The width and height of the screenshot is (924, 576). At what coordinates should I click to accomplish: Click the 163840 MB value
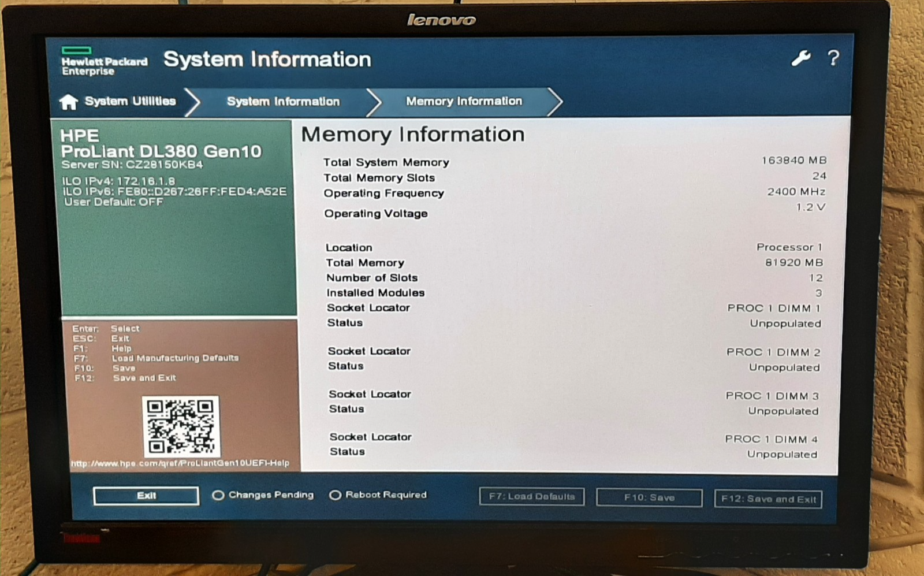coord(794,160)
